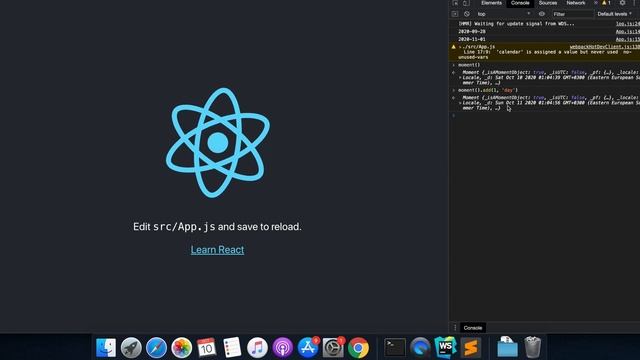Open System Preferences from the dock

point(333,348)
